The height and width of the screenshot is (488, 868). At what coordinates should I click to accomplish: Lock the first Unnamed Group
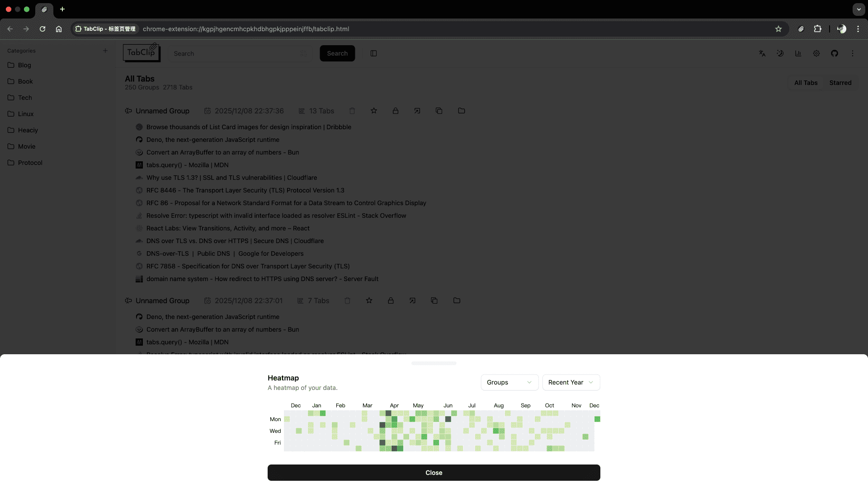pos(396,111)
